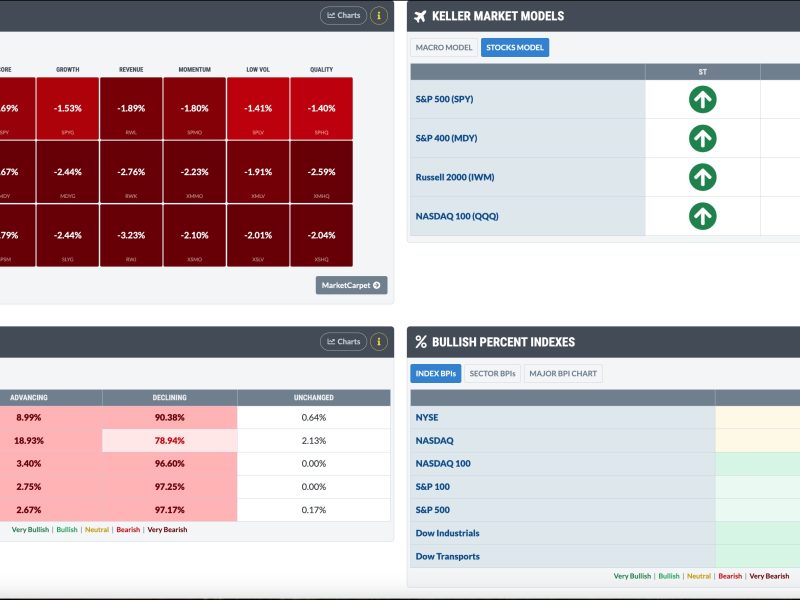The width and height of the screenshot is (800, 600).
Task: Click Very Bearish legend under the Advancing/Declining table
Action: [x=167, y=530]
